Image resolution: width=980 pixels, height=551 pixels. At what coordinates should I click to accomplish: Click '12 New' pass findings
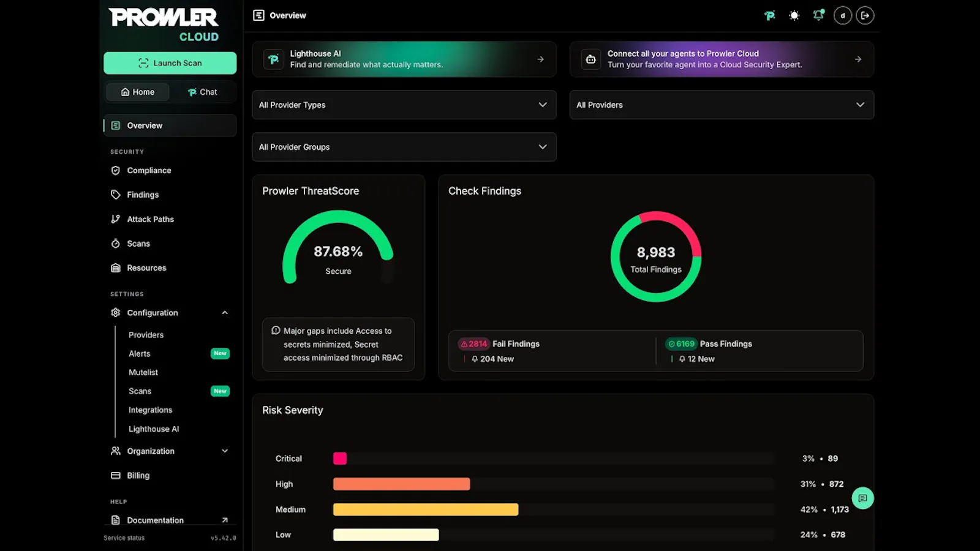click(697, 359)
